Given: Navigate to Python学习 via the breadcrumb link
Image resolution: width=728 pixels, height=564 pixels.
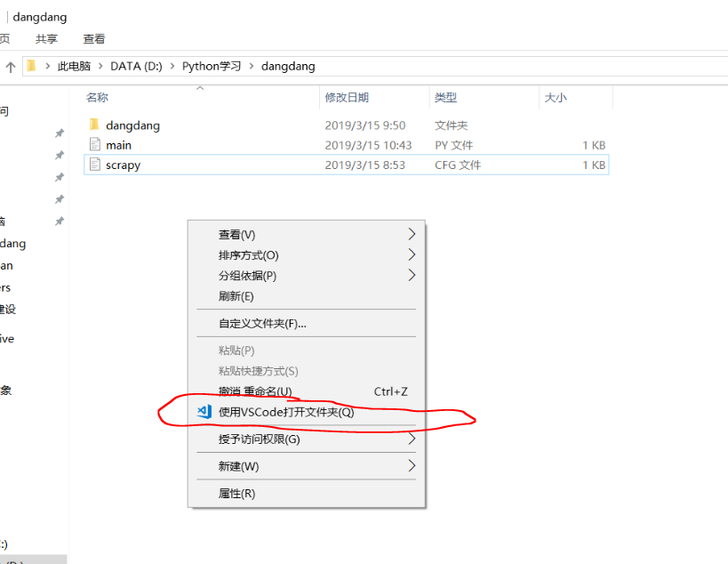Looking at the screenshot, I should [x=211, y=65].
